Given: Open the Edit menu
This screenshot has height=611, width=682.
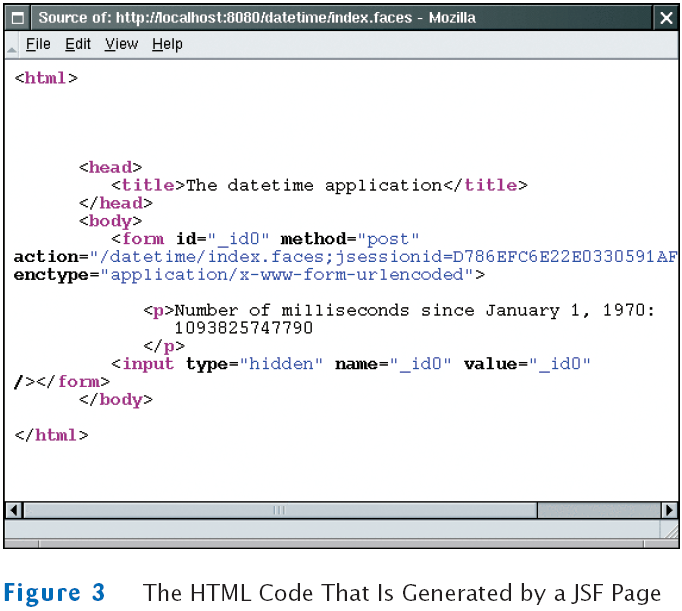Looking at the screenshot, I should click(x=78, y=44).
